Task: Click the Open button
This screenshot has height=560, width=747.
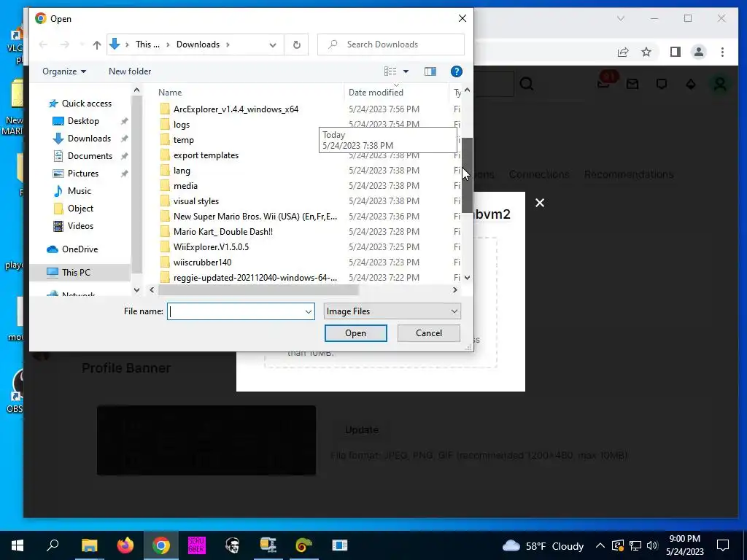Action: click(355, 333)
